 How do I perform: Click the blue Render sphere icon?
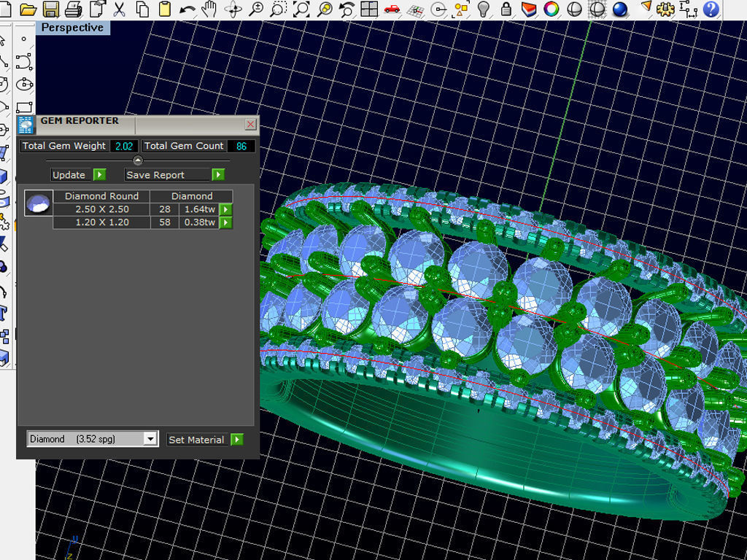tap(619, 9)
